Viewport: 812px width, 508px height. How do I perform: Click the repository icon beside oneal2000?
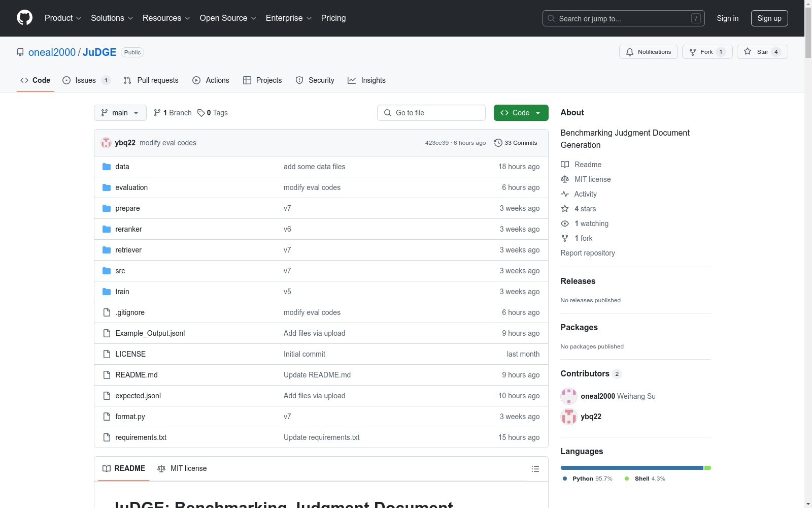[20, 52]
